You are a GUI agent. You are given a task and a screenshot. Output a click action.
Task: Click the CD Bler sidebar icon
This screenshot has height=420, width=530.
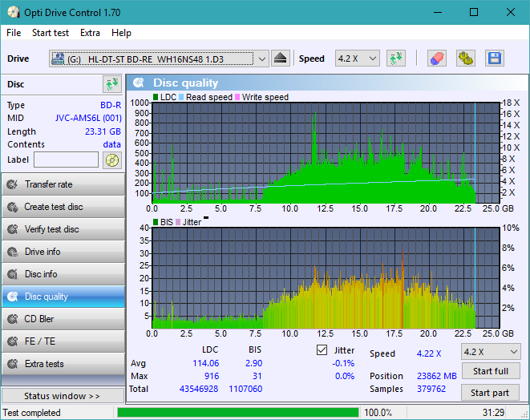[13, 319]
